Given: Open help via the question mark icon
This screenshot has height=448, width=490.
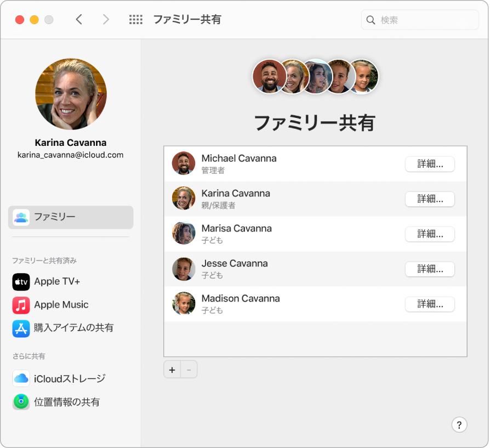Looking at the screenshot, I should click(459, 424).
